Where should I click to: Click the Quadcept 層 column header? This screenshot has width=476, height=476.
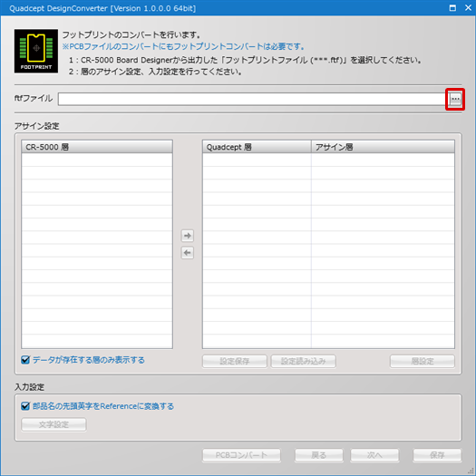257,147
